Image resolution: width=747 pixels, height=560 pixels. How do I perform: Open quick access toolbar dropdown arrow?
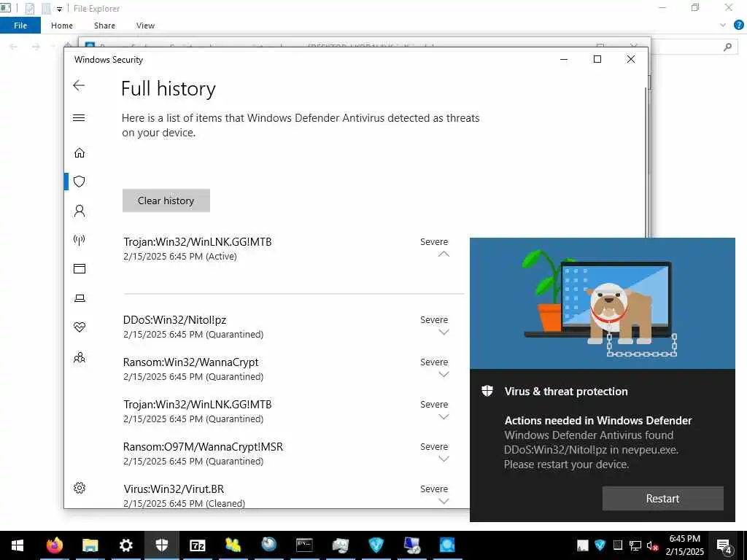click(59, 9)
